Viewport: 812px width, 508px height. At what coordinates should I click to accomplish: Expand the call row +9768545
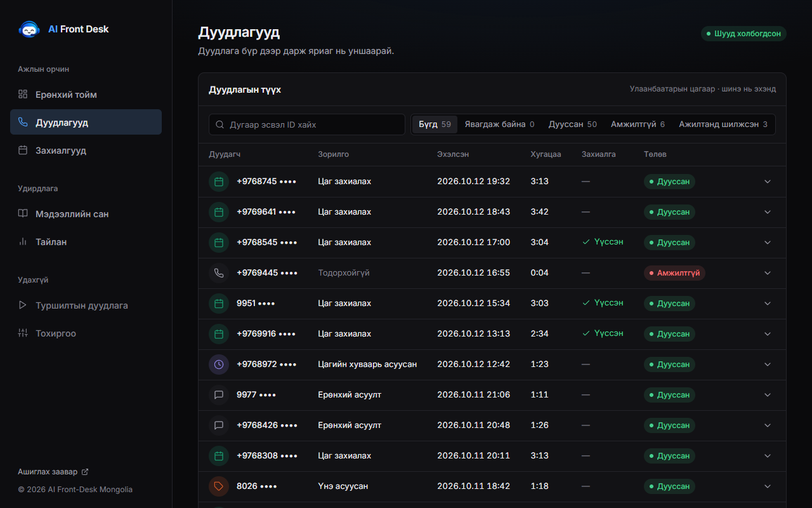click(x=768, y=243)
